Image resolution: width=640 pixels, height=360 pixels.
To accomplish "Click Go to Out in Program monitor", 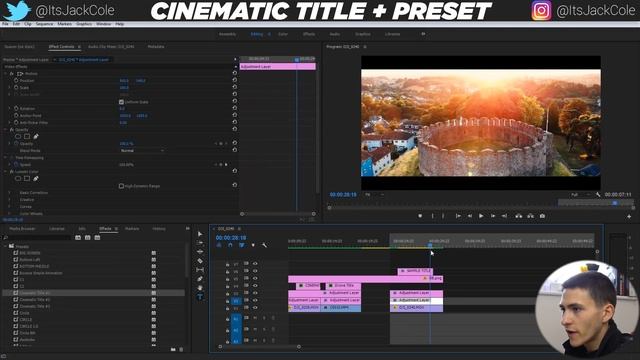I will (x=504, y=216).
